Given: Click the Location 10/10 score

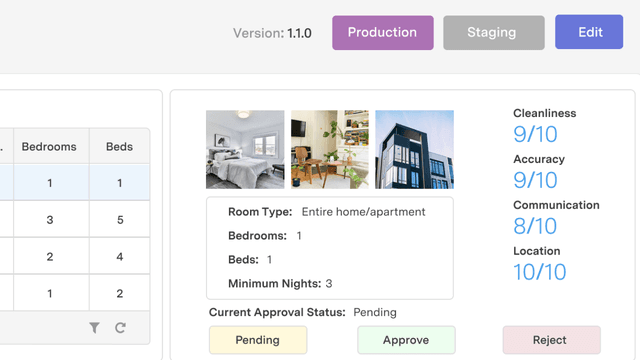Looking at the screenshot, I should click(540, 272).
